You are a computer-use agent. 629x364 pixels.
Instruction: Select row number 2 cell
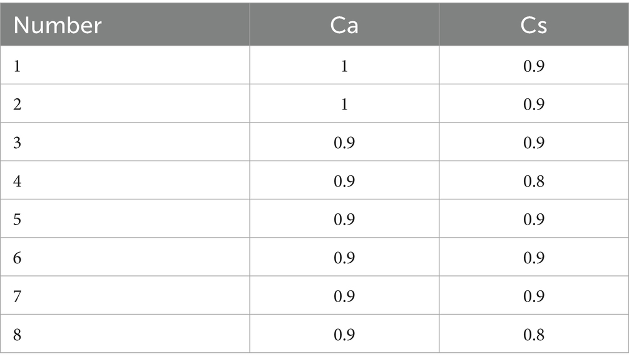tap(17, 104)
